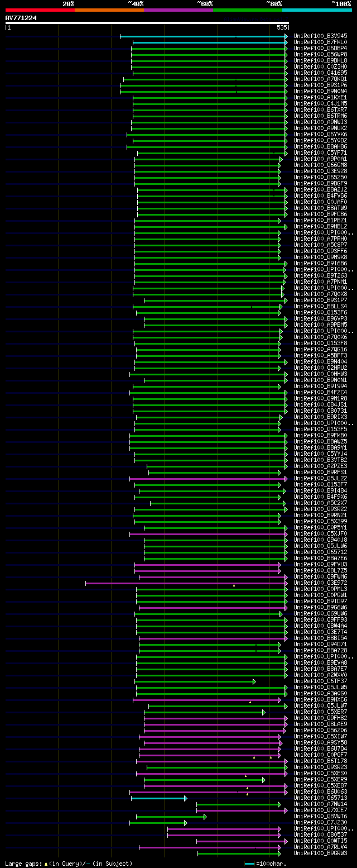The width and height of the screenshot is (357, 868).
Task: Open hit UniRef100_B9T263
Action: pyautogui.click(x=320, y=275)
